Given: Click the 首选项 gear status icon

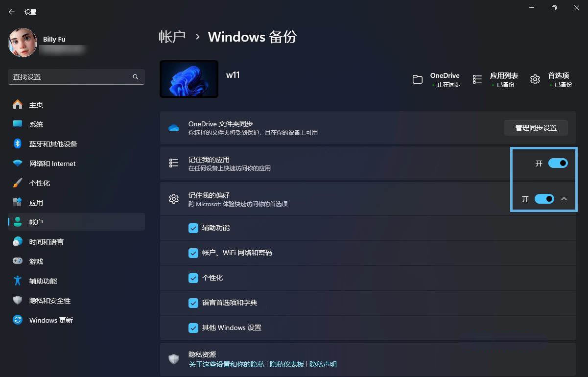Looking at the screenshot, I should click(x=535, y=79).
